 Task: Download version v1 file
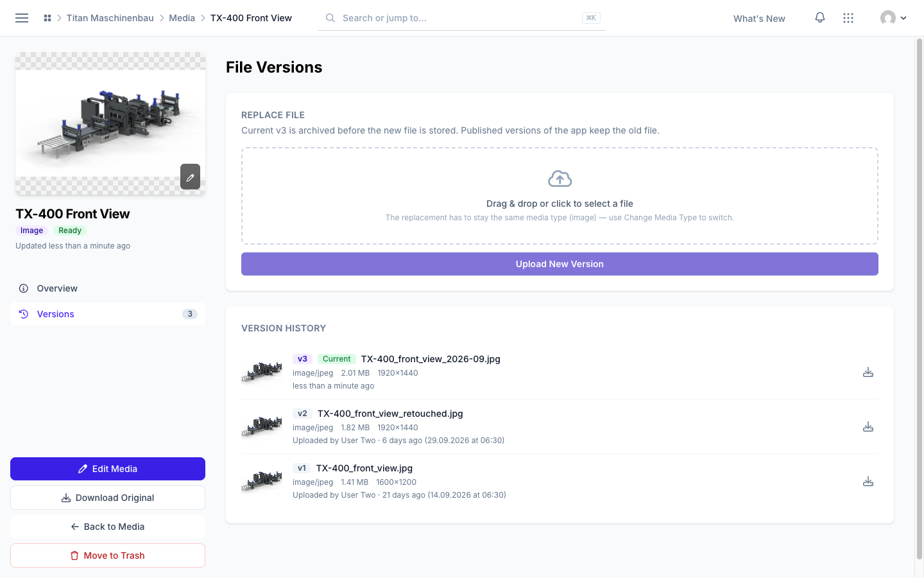[868, 482]
